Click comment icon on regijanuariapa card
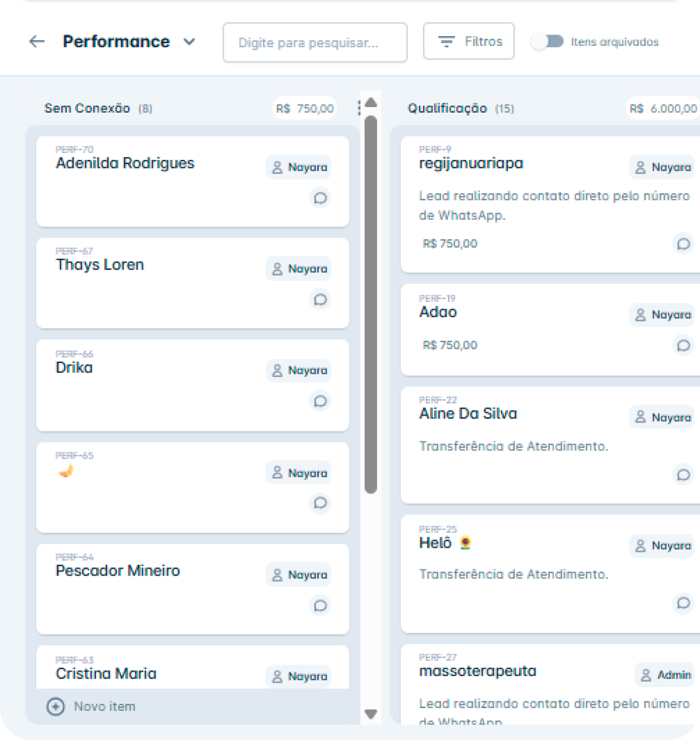This screenshot has width=700, height=740. [x=683, y=244]
